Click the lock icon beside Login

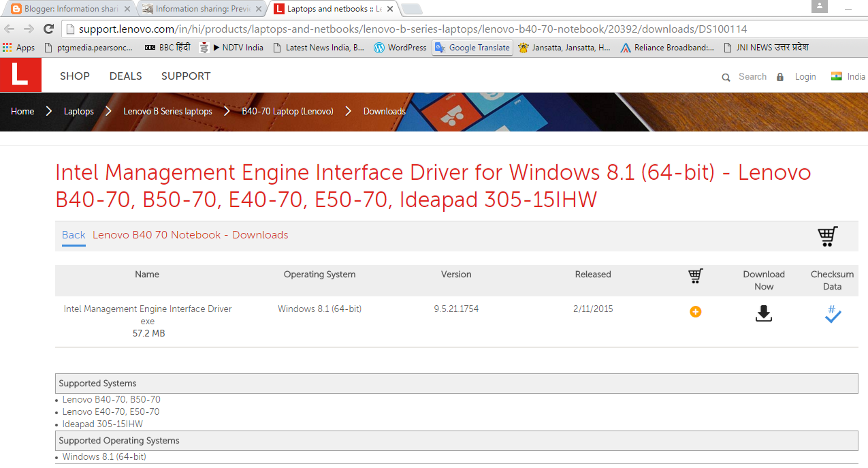pos(780,77)
